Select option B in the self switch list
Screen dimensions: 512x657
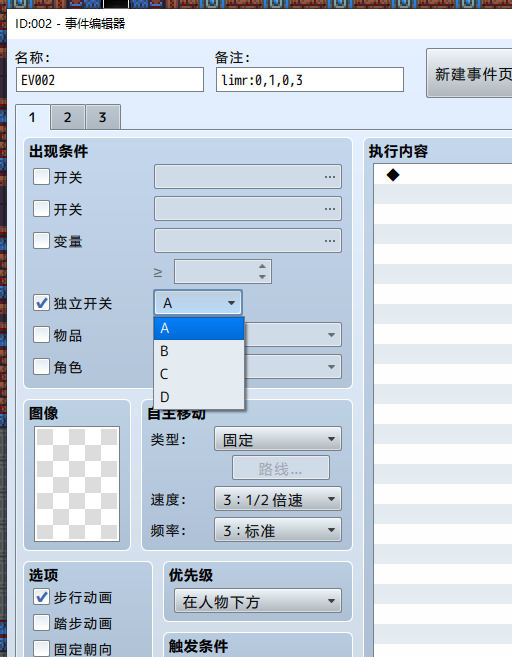click(199, 351)
